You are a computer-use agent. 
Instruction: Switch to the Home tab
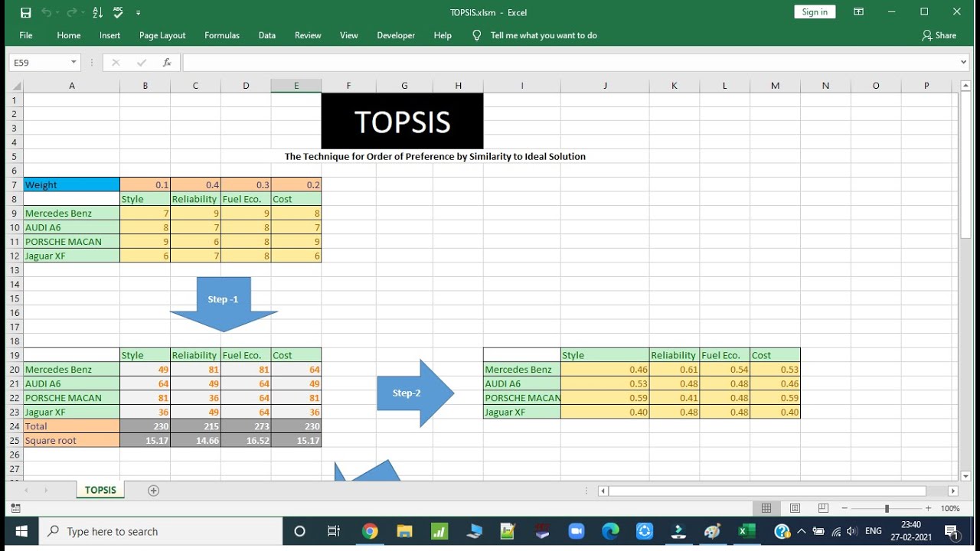pos(69,35)
